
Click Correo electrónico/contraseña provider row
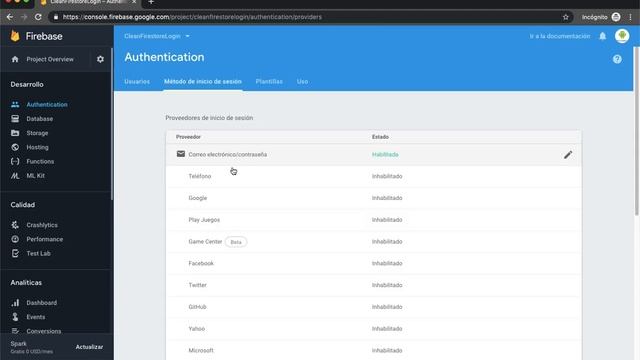[x=373, y=155]
